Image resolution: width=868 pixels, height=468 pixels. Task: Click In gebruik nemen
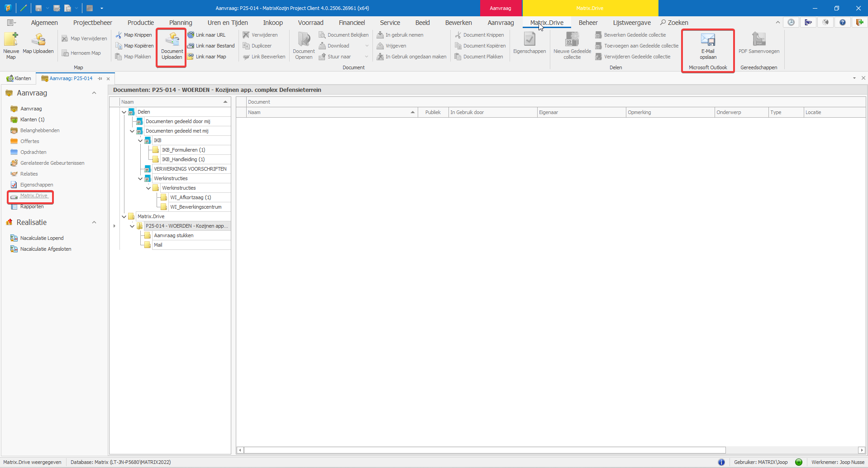point(400,35)
